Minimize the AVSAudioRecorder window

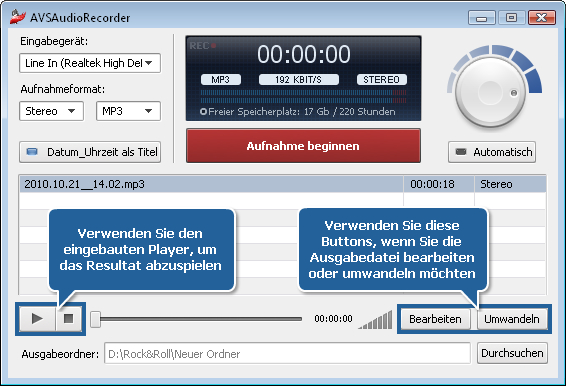pyautogui.click(x=482, y=17)
